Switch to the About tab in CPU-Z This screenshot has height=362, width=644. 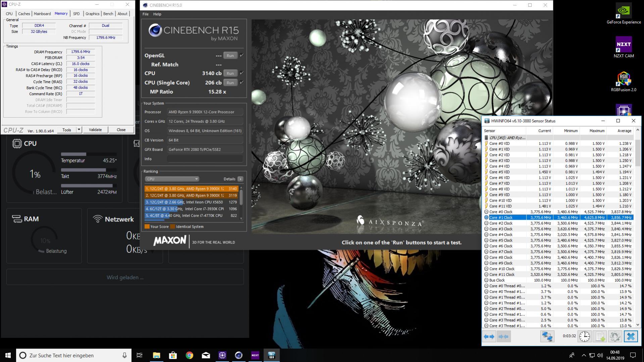(122, 14)
